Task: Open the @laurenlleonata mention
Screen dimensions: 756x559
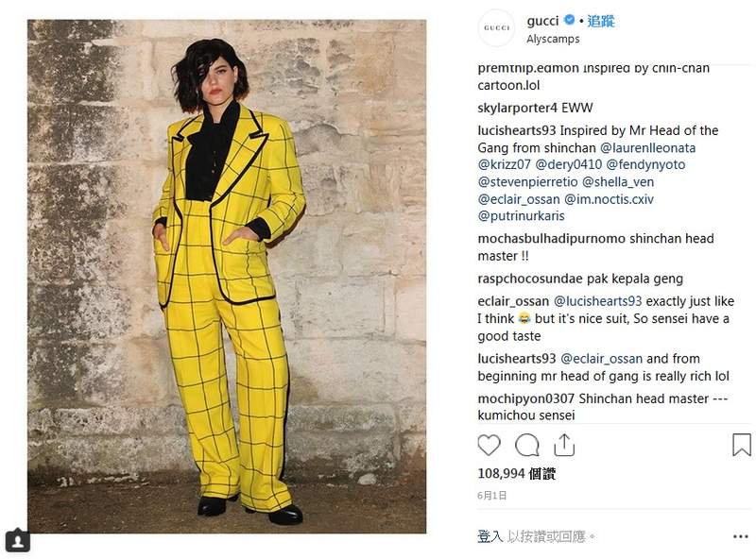Action: pos(647,147)
